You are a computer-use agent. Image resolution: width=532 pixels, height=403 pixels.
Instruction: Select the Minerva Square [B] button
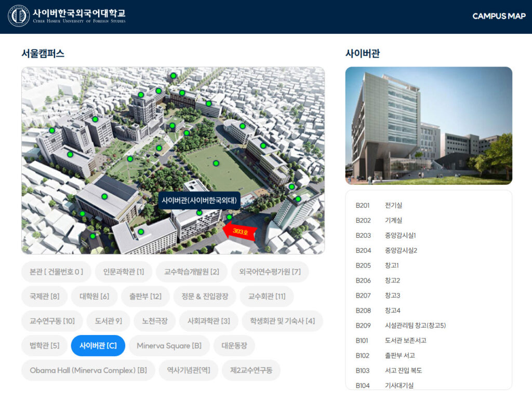pyautogui.click(x=169, y=346)
